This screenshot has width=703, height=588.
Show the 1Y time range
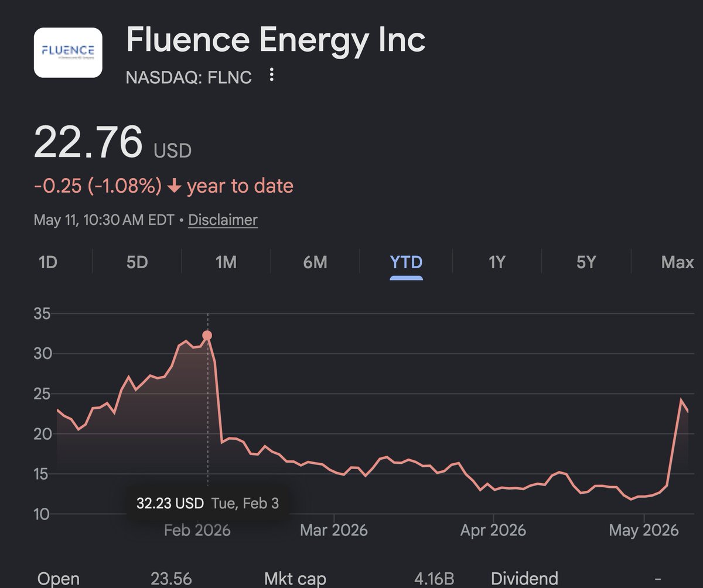pyautogui.click(x=497, y=262)
